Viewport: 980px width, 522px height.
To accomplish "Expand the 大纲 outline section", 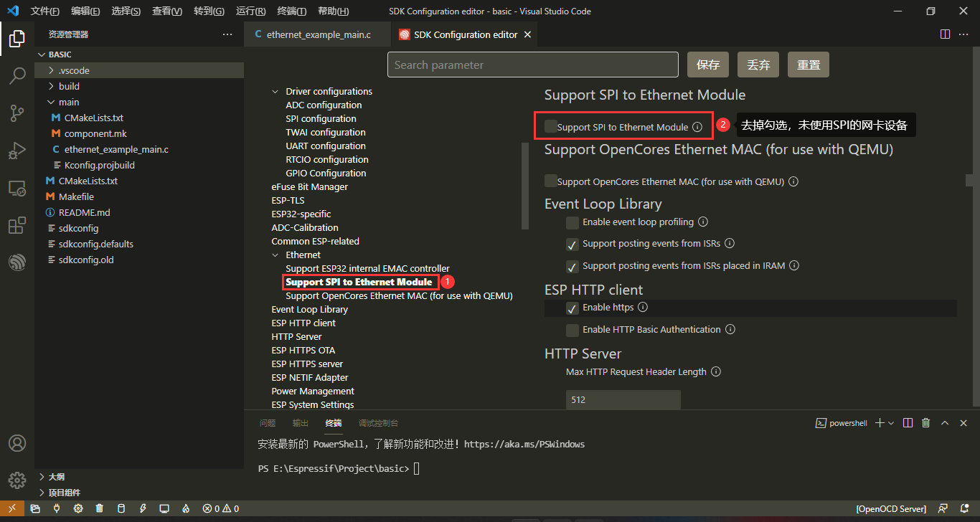I will [x=42, y=477].
